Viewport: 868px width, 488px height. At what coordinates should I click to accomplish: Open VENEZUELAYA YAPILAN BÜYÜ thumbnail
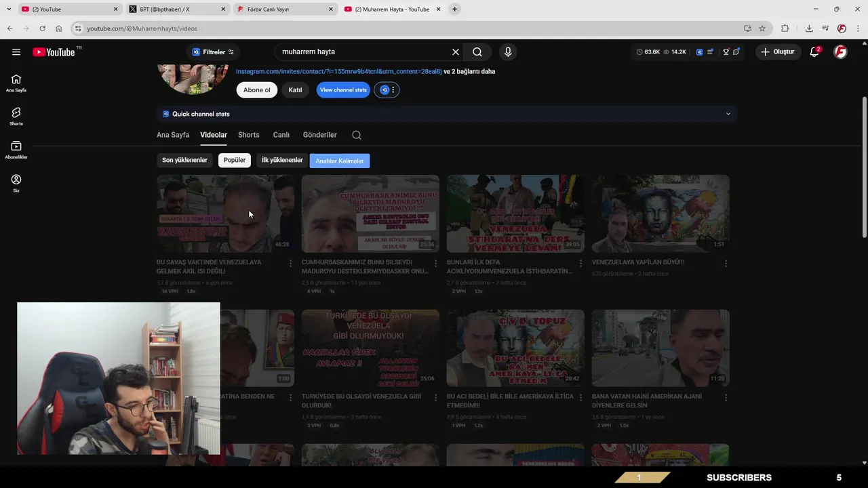click(x=660, y=213)
